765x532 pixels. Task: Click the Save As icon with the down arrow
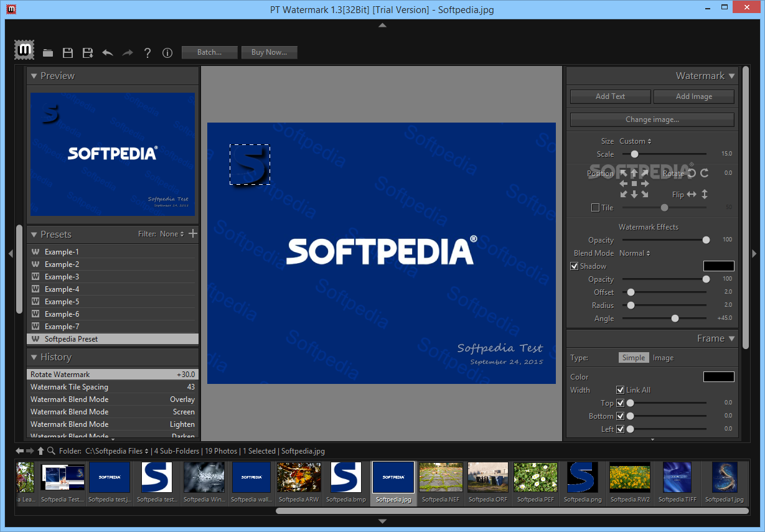point(88,53)
